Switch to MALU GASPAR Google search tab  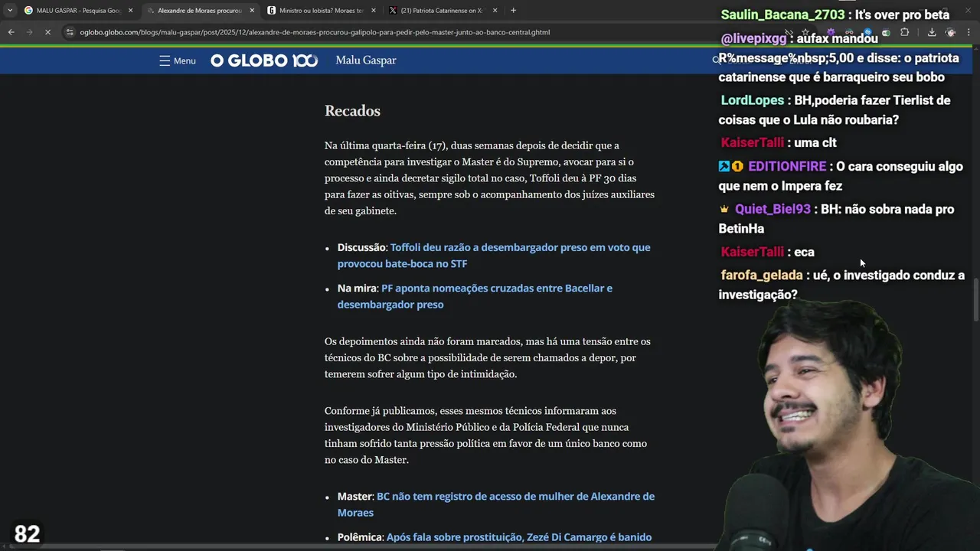(x=79, y=11)
